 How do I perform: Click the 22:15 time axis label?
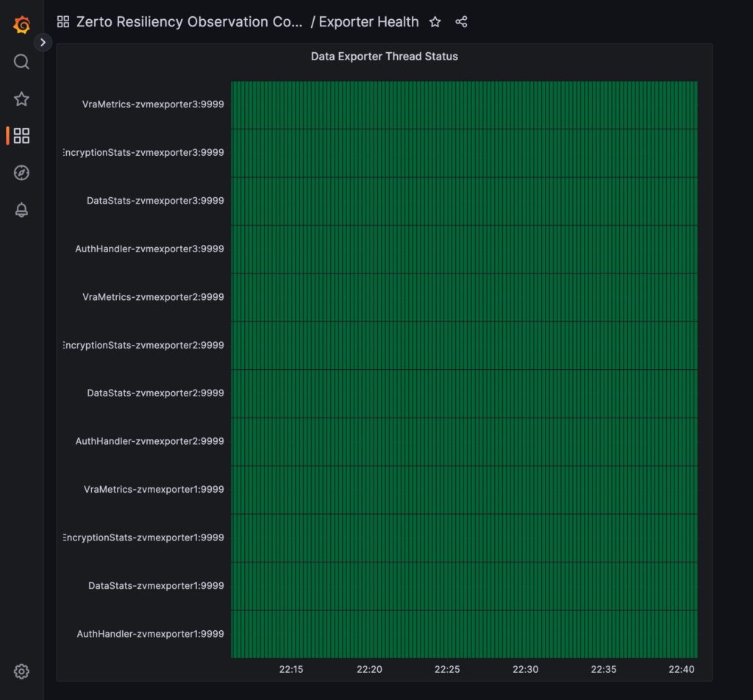(x=291, y=669)
